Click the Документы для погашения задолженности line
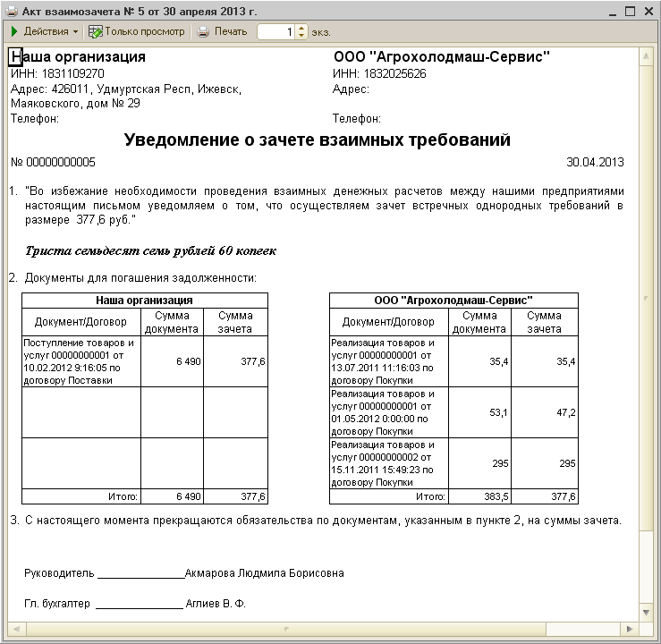The height and width of the screenshot is (644, 661). click(140, 278)
